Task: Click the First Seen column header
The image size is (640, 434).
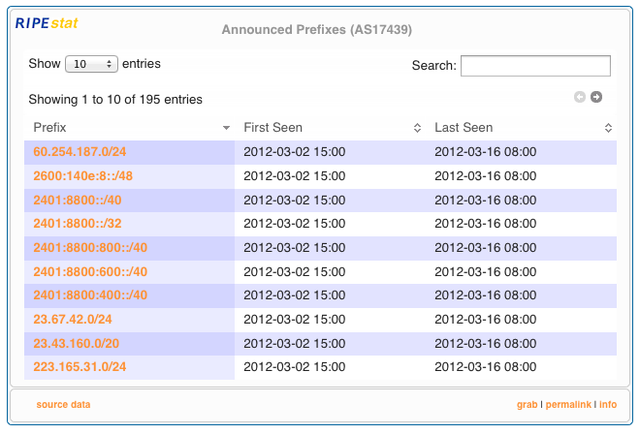Action: (273, 128)
